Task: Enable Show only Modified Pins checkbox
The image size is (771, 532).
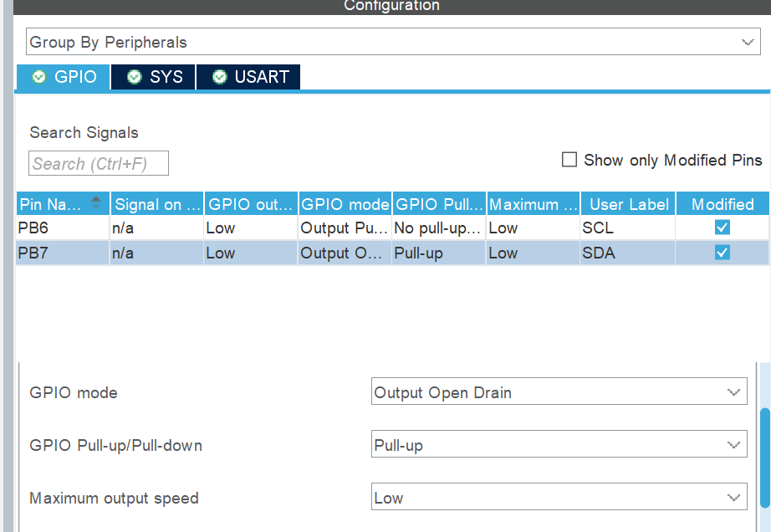Action: click(x=569, y=160)
